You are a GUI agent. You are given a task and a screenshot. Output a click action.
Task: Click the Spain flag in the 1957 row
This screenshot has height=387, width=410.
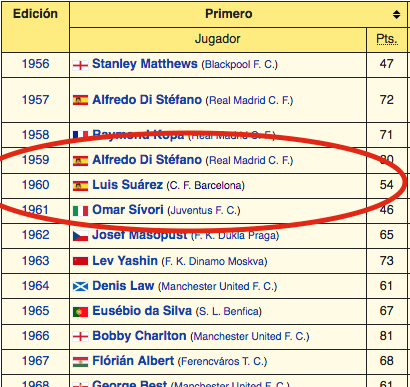pos(80,100)
